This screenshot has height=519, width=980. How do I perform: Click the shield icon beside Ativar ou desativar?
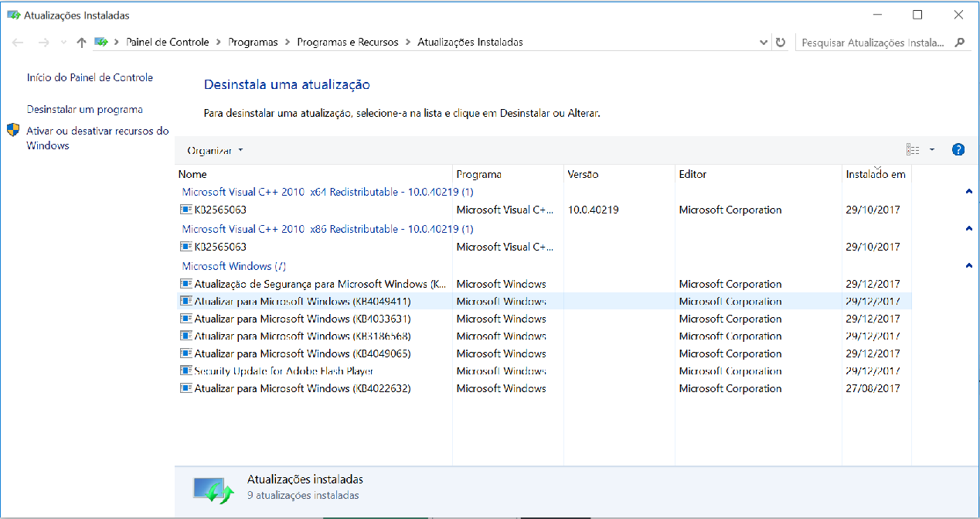click(13, 131)
